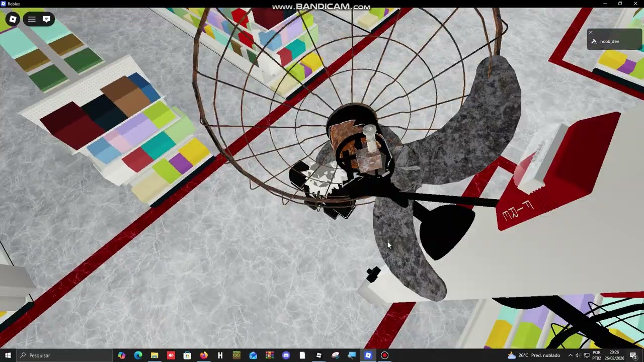
Task: Open Roblox Studio from the taskbar
Action: click(318, 355)
